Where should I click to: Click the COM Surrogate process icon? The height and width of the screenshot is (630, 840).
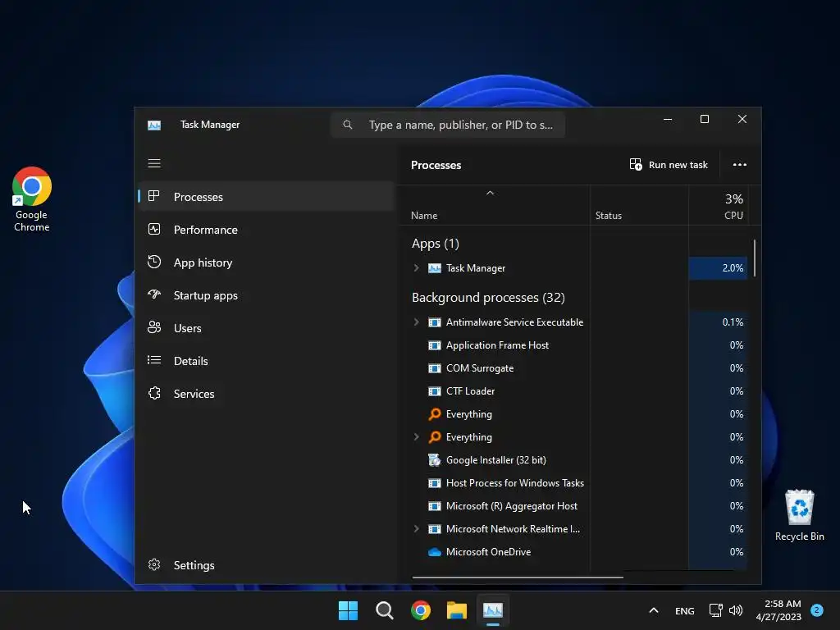(435, 368)
